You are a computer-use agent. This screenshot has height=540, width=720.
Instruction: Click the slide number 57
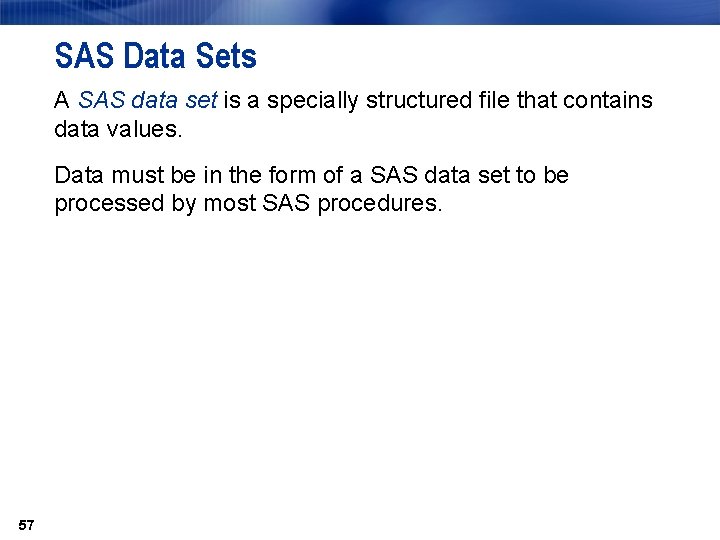coord(27,526)
